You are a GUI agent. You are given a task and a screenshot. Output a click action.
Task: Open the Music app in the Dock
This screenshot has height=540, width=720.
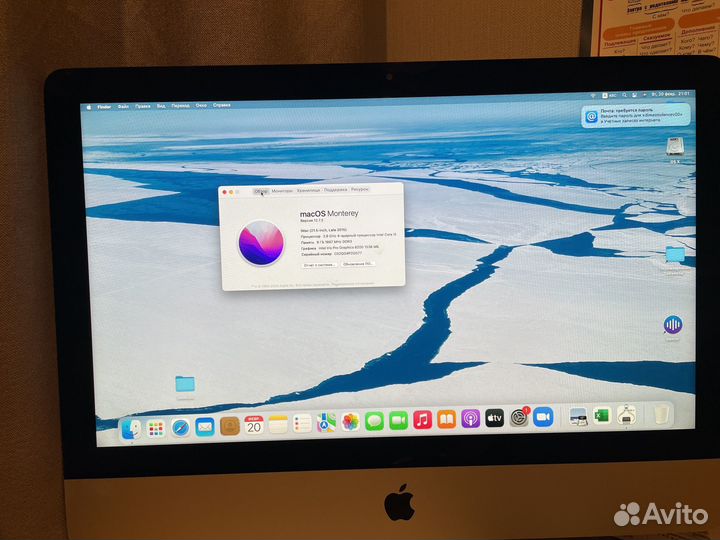click(x=422, y=420)
